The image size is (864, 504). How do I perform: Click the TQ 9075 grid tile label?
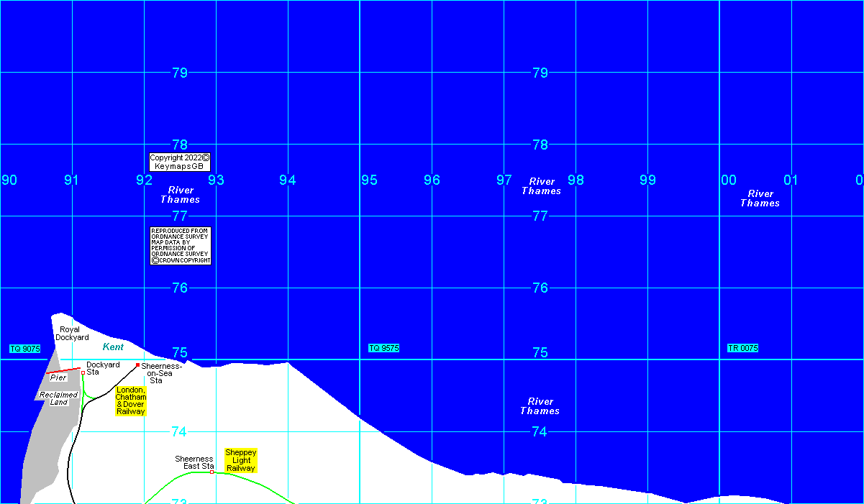[24, 349]
